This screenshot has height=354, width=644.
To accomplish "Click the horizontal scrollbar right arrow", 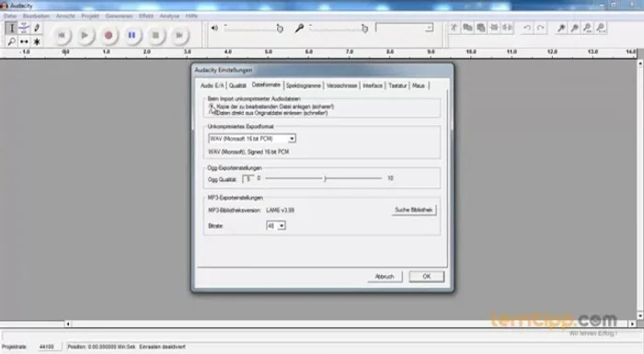I will (633, 324).
